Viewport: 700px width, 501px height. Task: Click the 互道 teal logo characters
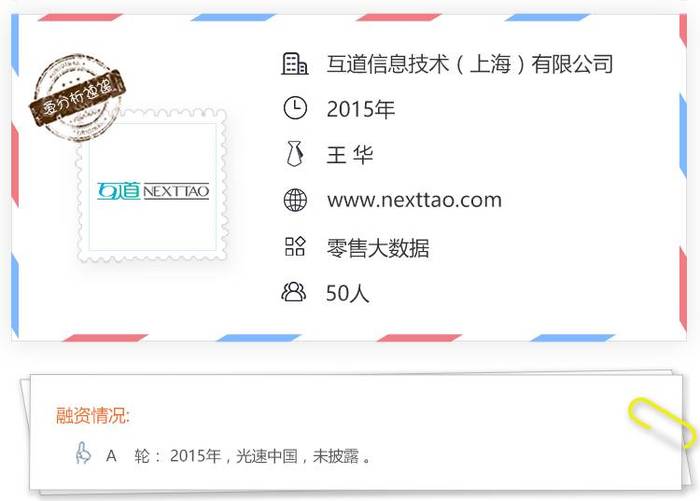click(x=119, y=191)
